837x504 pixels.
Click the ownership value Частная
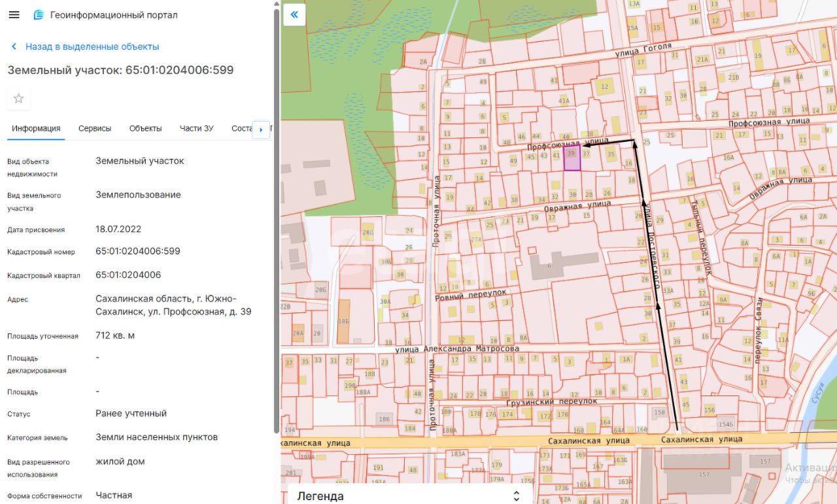click(114, 496)
